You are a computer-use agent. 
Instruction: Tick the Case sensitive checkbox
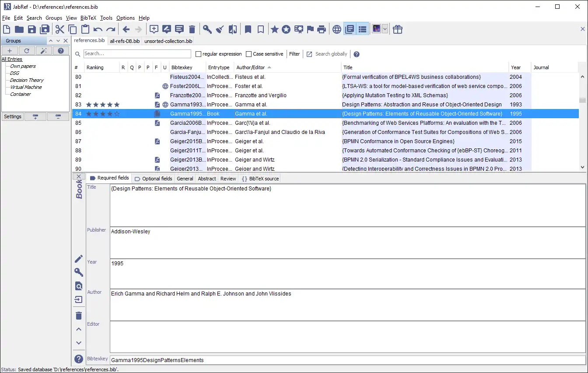pos(249,54)
